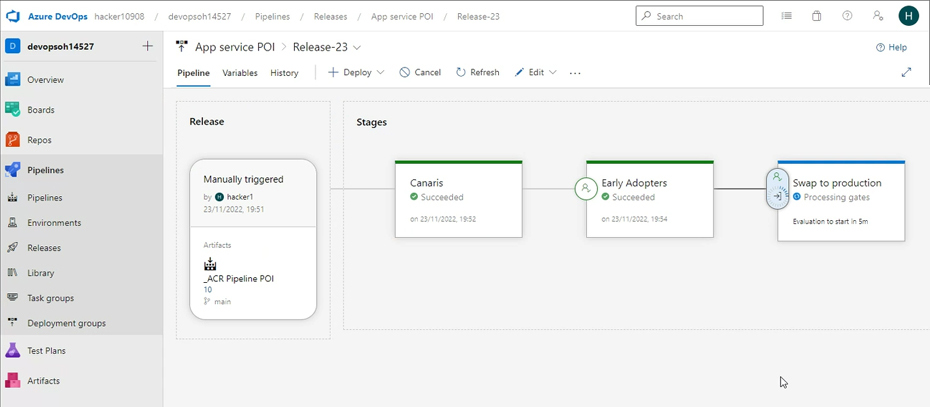Click Evaluation to start in 5m text
The image size is (930, 407).
[x=830, y=221]
